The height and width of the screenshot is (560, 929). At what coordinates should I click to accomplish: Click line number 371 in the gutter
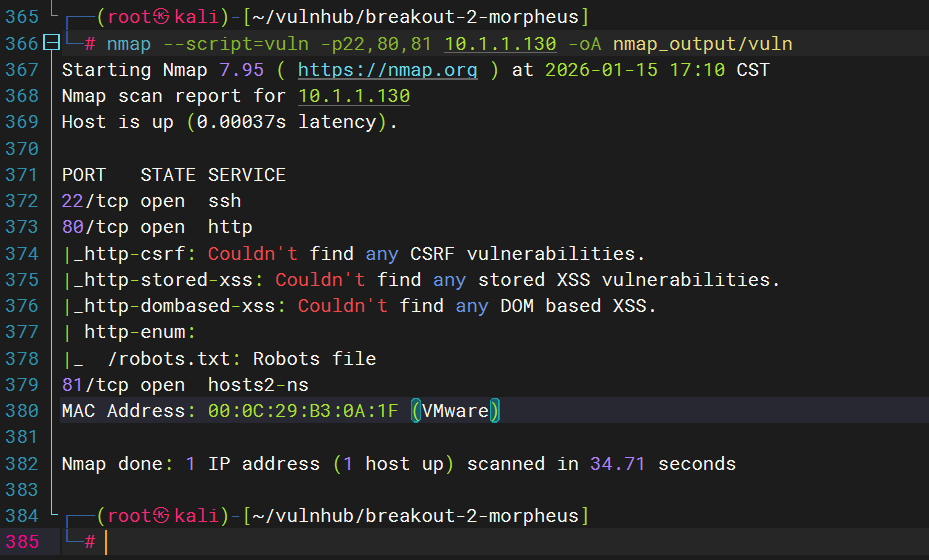pyautogui.click(x=21, y=175)
